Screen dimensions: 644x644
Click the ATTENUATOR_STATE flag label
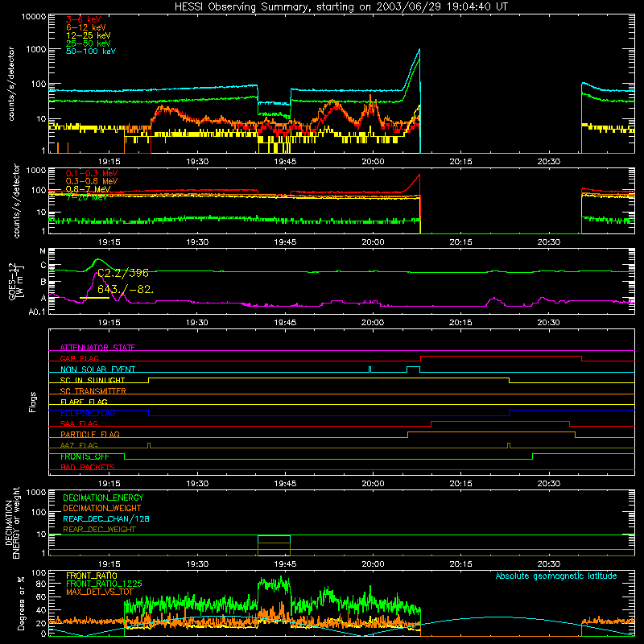97,348
